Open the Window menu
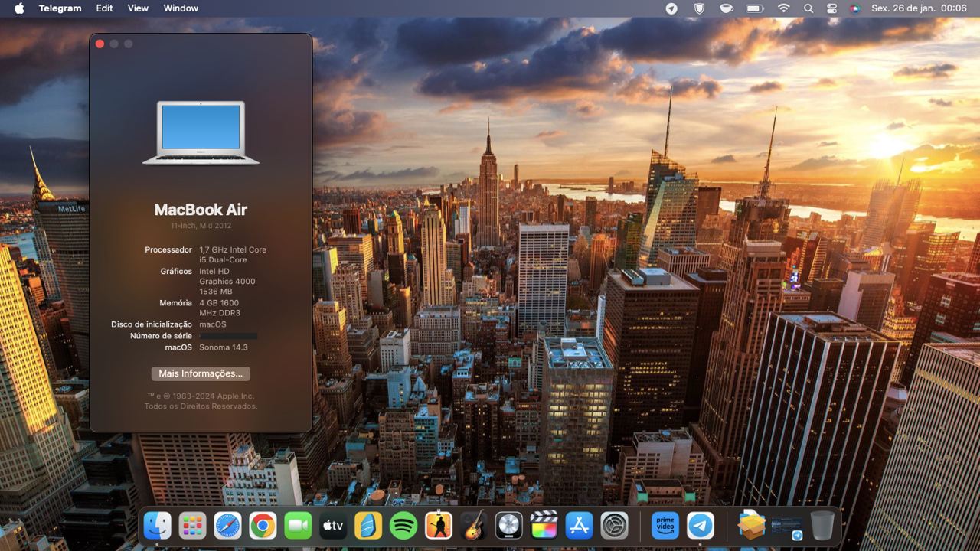Viewport: 980px width, 551px height. pos(181,8)
